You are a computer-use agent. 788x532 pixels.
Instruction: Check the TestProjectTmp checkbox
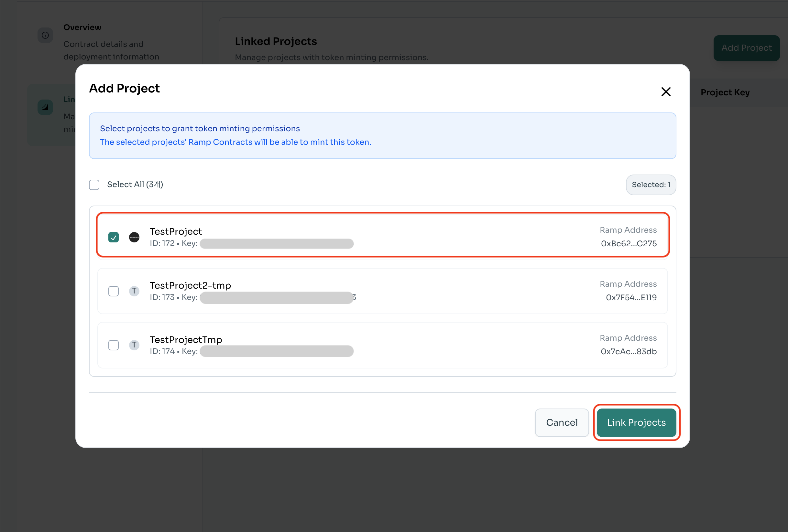114,345
